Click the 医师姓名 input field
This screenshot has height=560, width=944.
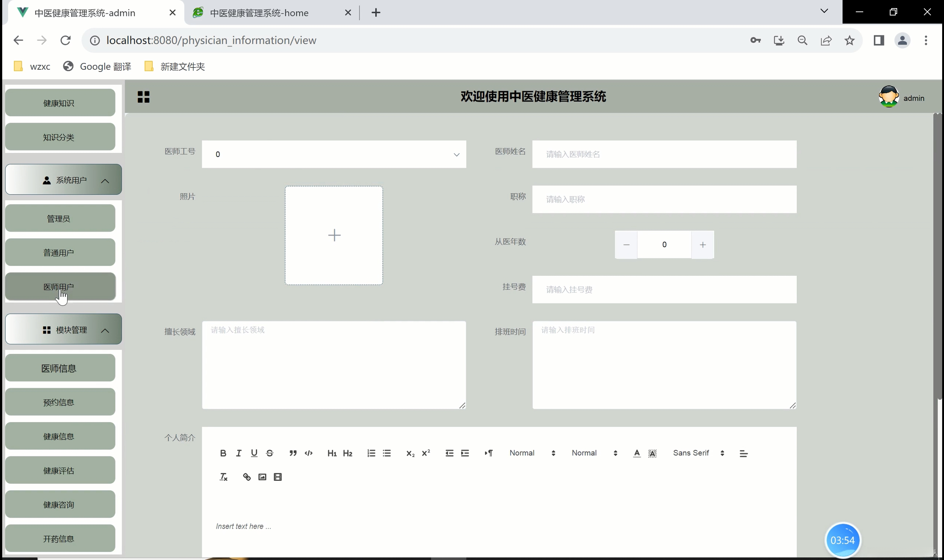tap(664, 154)
